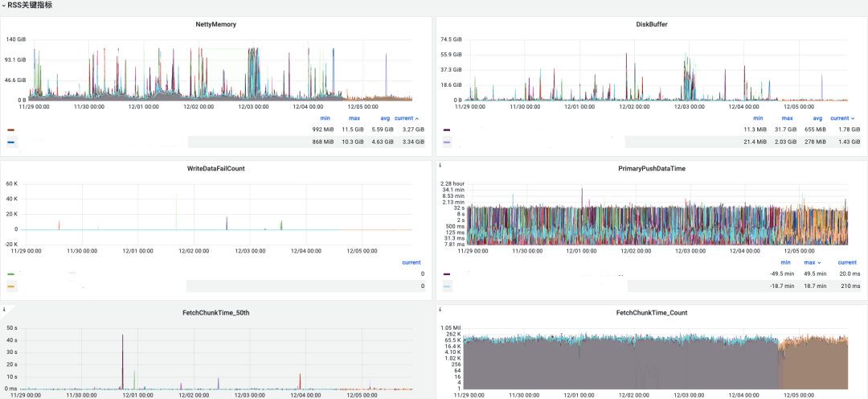Viewport: 868px width, 399px height.
Task: Click blue series swatch in NettyMemory legend
Action: 11,142
